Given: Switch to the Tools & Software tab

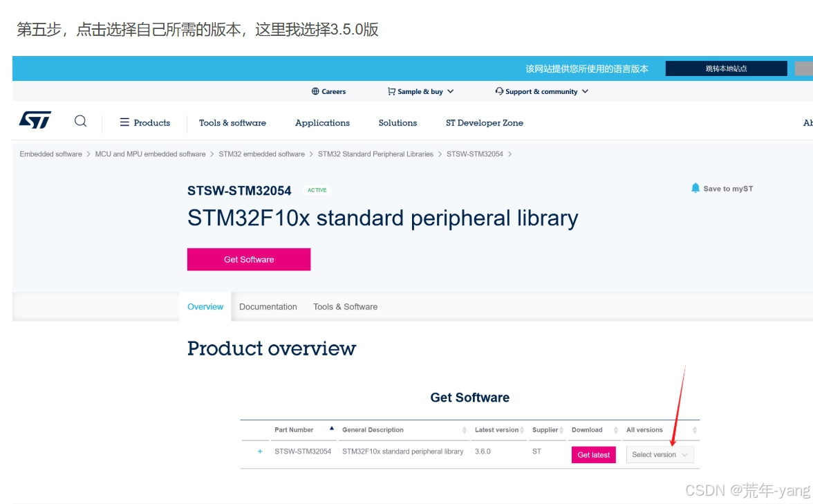Looking at the screenshot, I should tap(346, 307).
